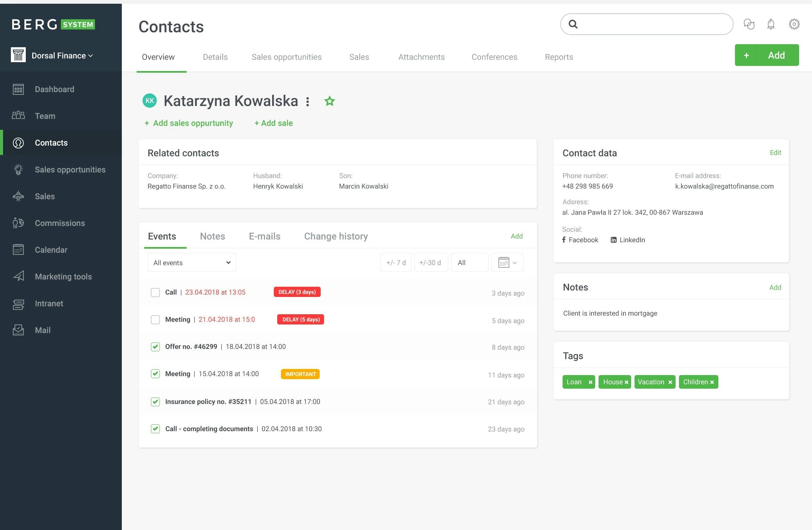
Task: Open the calendar date picker dropdown
Action: pos(507,263)
